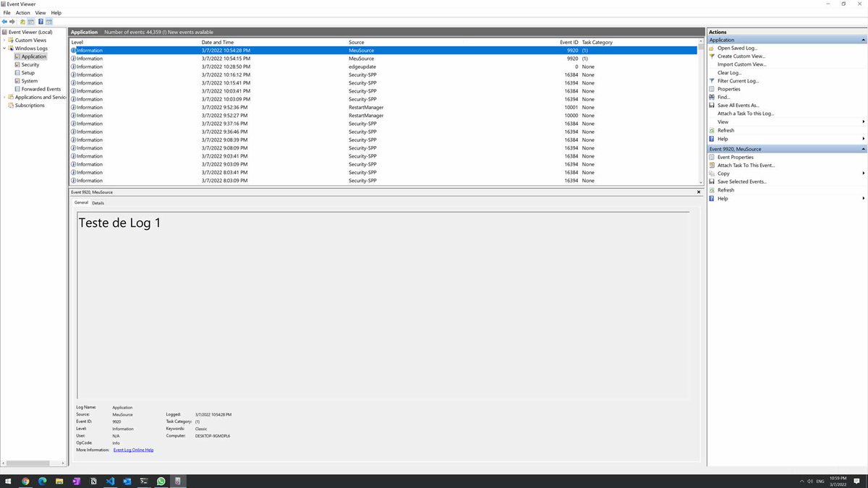This screenshot has height=488, width=868.
Task: Click the Event Log Online Help link
Action: (133, 450)
